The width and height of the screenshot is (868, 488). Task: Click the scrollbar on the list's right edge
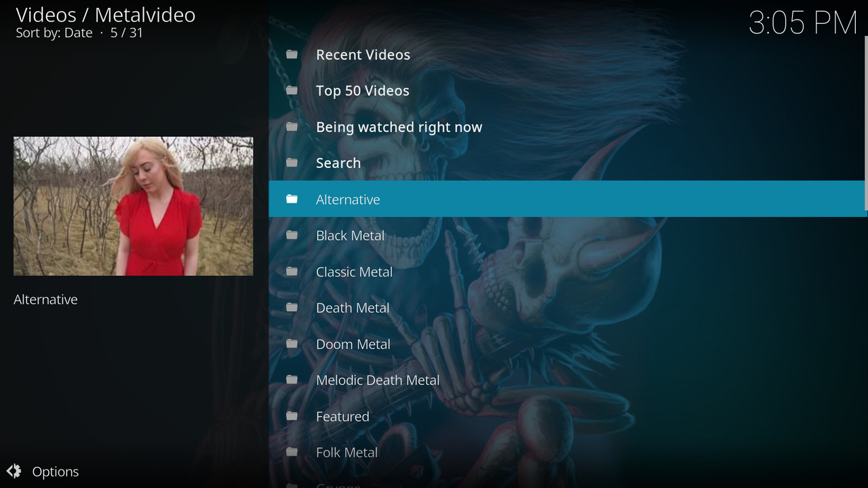[865, 122]
